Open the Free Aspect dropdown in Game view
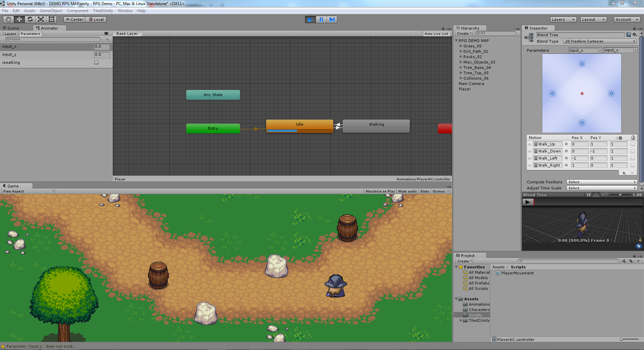Screen dimensions: 644x350 (28, 191)
